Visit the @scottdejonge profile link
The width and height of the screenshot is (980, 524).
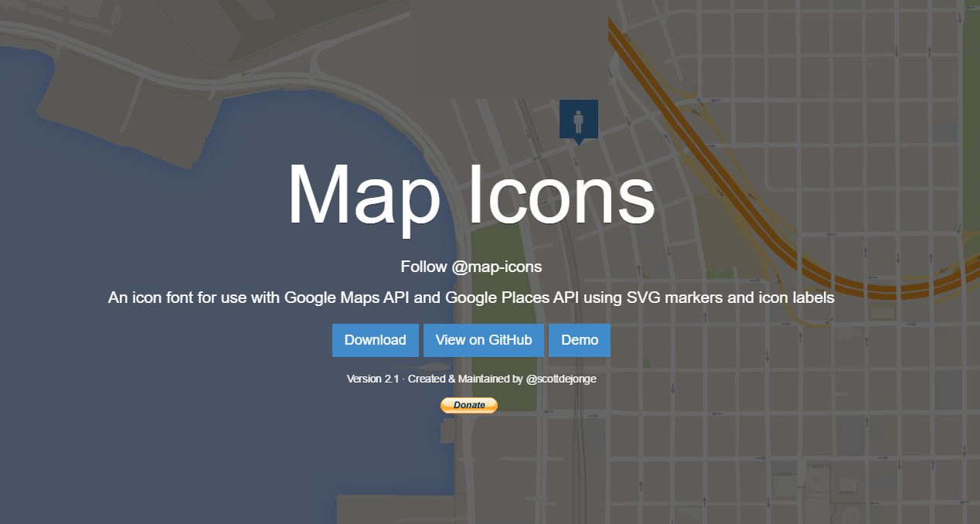(x=561, y=379)
